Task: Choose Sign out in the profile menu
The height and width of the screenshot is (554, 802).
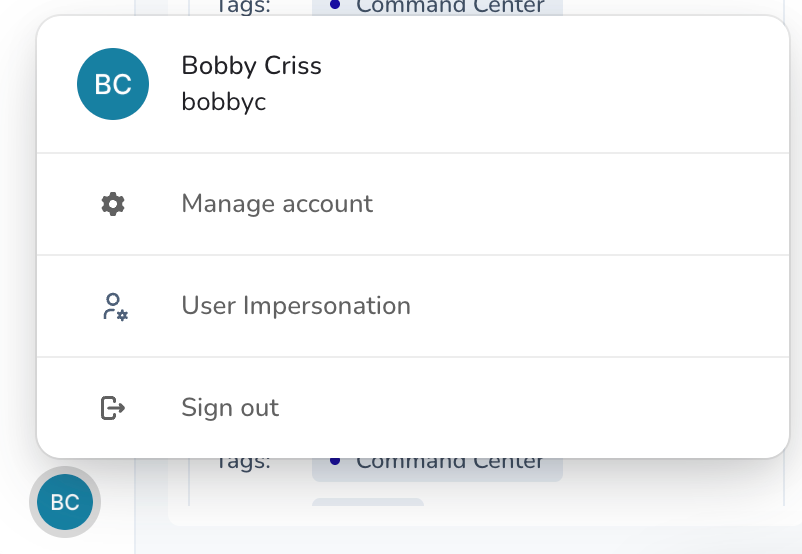Action: pyautogui.click(x=413, y=408)
